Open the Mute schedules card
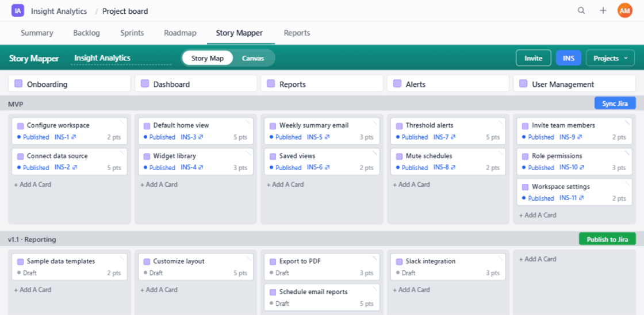The height and width of the screenshot is (315, 644). 448,162
